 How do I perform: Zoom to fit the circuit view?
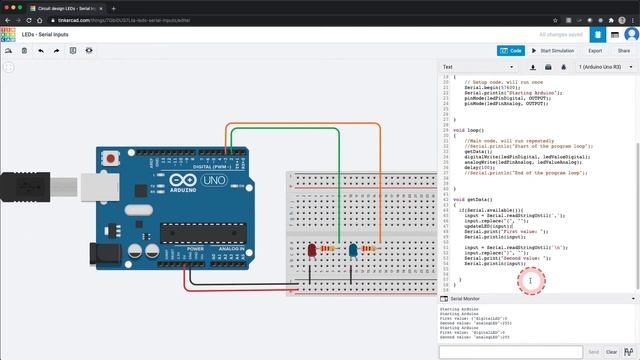click(x=9, y=67)
